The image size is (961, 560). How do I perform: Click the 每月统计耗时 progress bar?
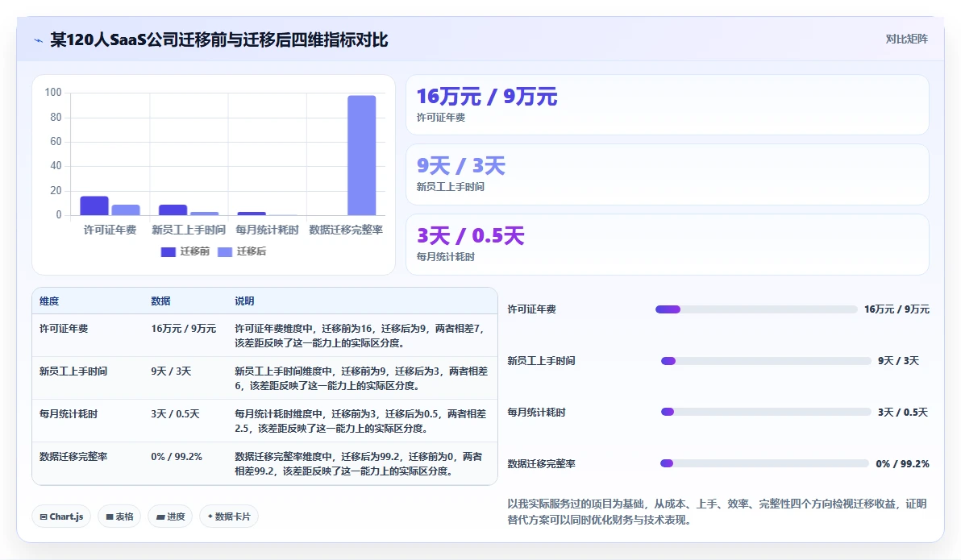point(766,412)
